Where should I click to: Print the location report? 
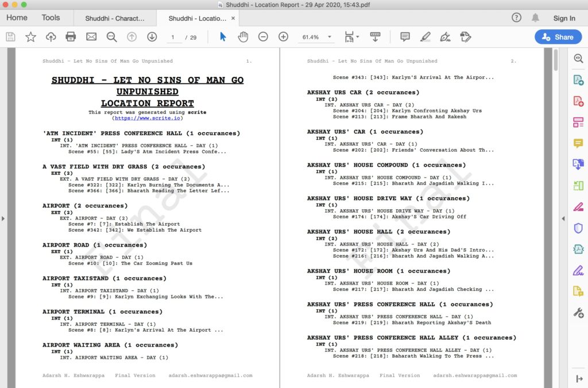71,37
